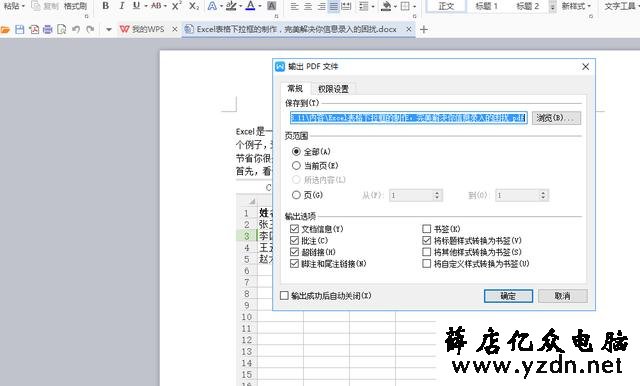Click the font color A icon
This screenshot has height=386, width=640.
click(251, 6)
